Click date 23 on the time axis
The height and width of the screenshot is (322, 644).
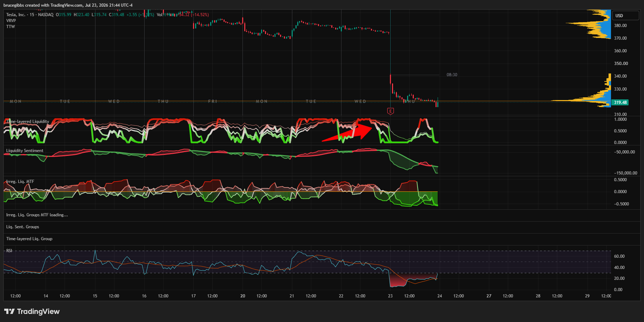390,296
